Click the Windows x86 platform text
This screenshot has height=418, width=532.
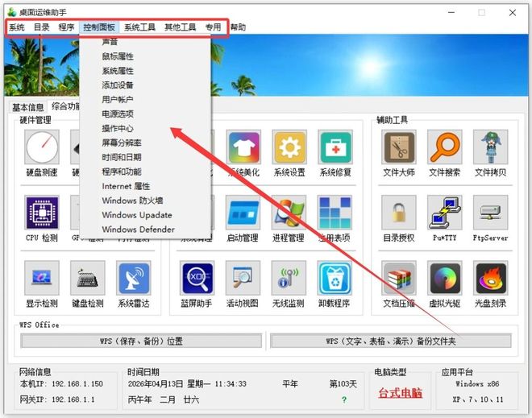pos(477,383)
